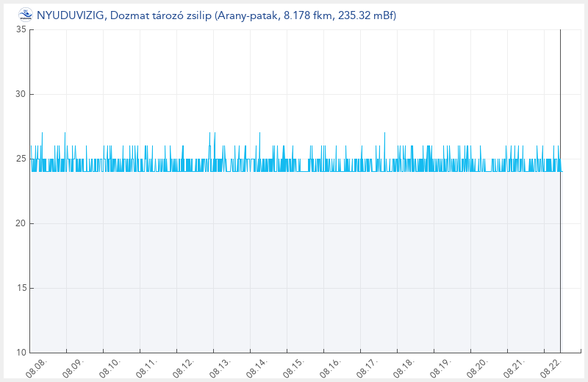Viewport: 588px width, 382px height.
Task: Click date label 08.18.
Action: (404, 368)
